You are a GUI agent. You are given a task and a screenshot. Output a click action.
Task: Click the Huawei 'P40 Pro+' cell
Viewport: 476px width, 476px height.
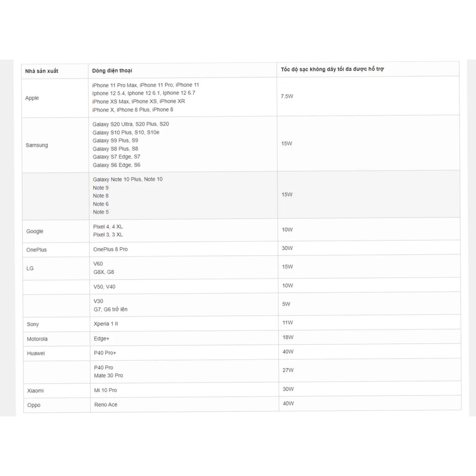click(184, 353)
